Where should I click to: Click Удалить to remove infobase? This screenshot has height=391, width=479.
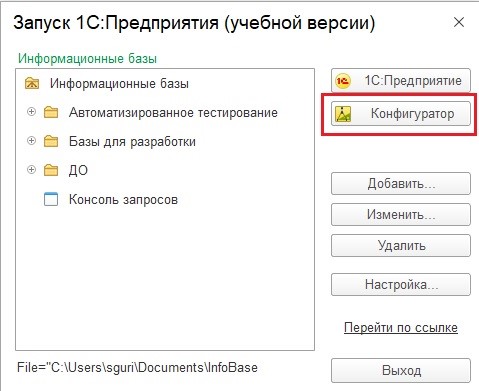click(x=401, y=246)
